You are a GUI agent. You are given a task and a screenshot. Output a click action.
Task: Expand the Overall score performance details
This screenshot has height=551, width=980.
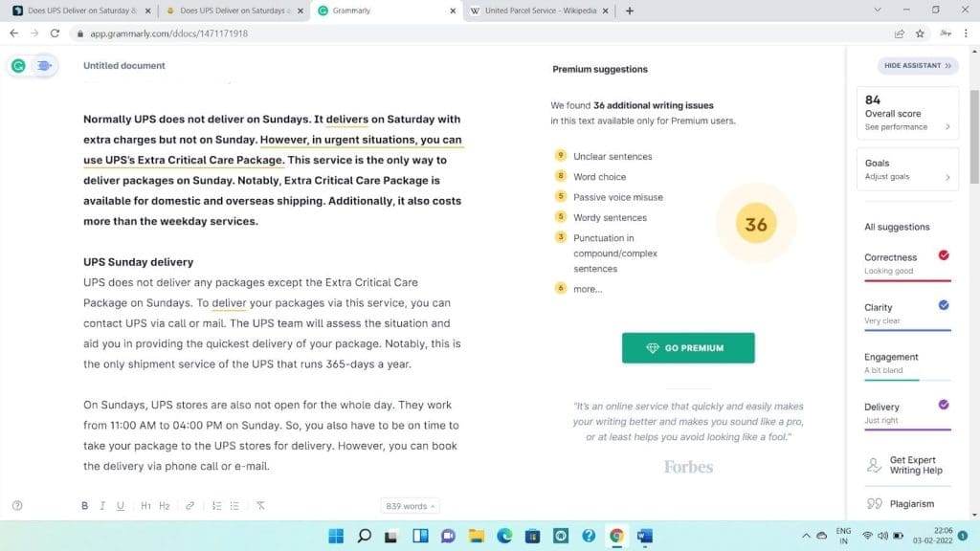pos(947,127)
